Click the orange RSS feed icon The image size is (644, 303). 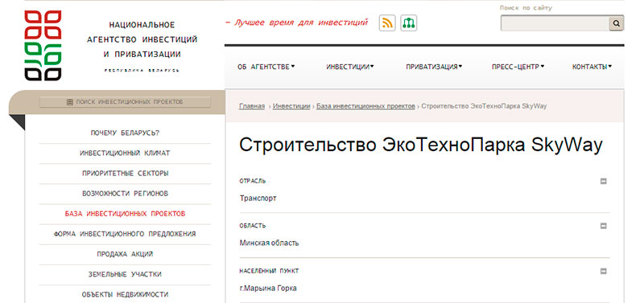coord(387,23)
